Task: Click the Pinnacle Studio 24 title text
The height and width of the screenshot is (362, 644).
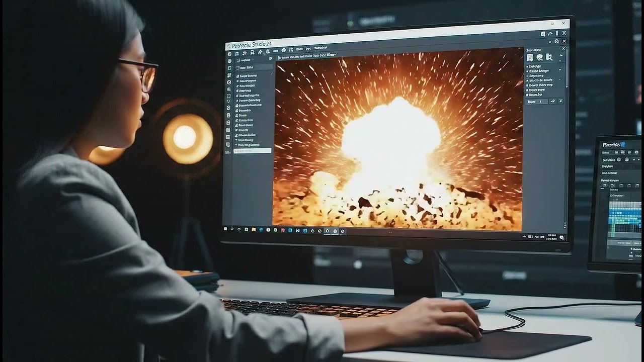Action: click(252, 45)
